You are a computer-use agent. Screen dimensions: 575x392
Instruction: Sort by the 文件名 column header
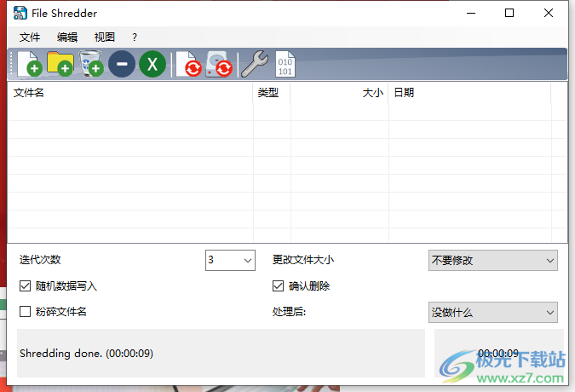pos(130,93)
